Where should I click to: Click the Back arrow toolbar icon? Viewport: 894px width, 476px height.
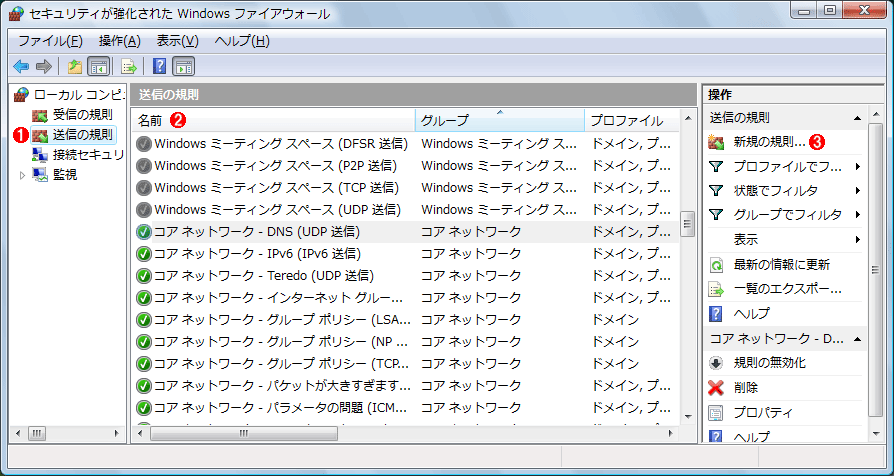pyautogui.click(x=21, y=67)
